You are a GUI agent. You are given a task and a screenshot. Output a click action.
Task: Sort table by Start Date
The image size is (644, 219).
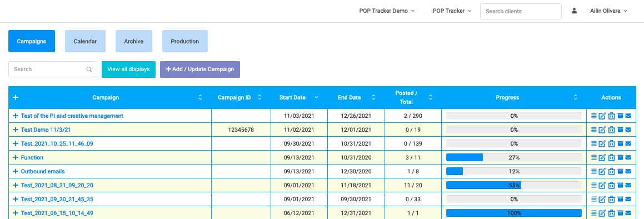coord(316,98)
